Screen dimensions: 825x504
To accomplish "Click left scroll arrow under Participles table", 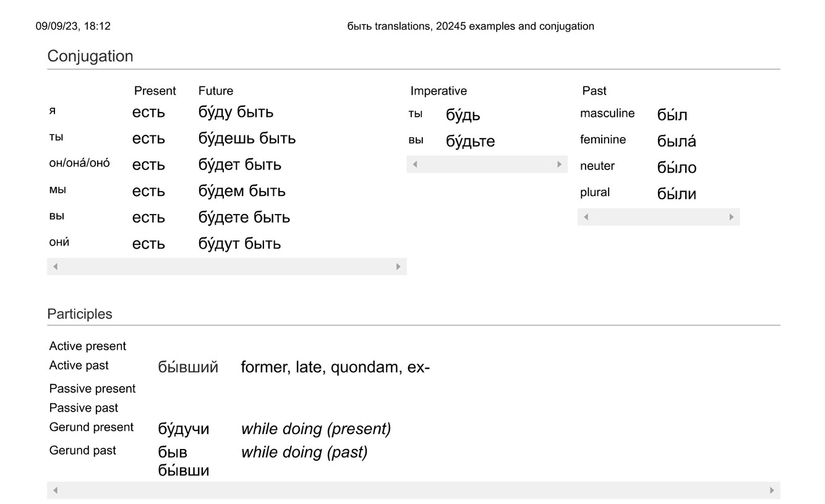I will click(55, 490).
